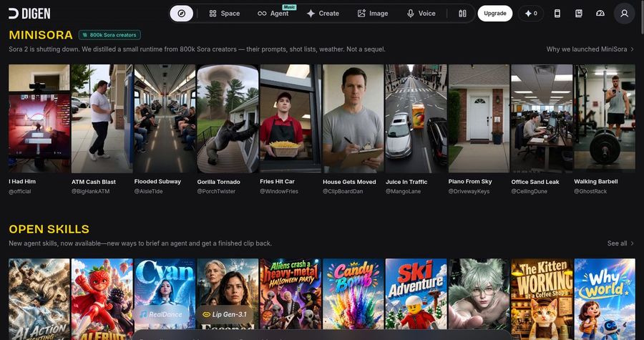Click the @CeilingDune creator handle
Viewport: 644px width, 340px height.
[530, 191]
